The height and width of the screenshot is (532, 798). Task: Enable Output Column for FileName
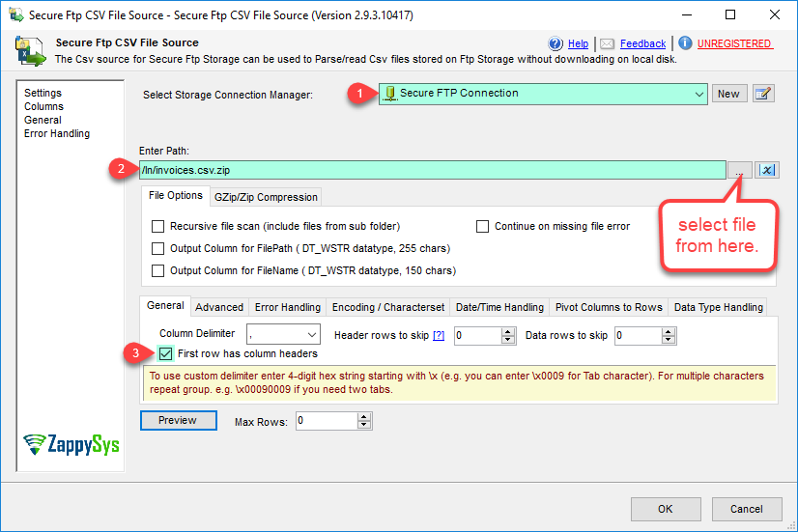pos(158,270)
